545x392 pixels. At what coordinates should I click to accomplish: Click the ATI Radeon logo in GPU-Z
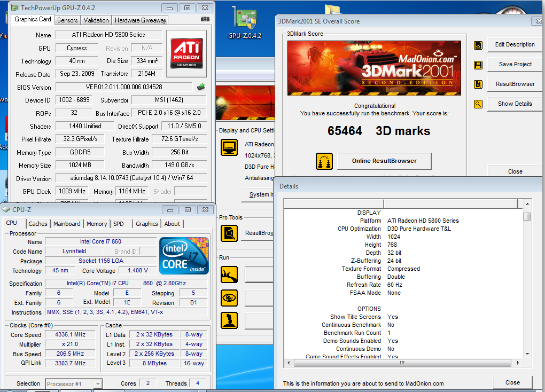click(186, 53)
